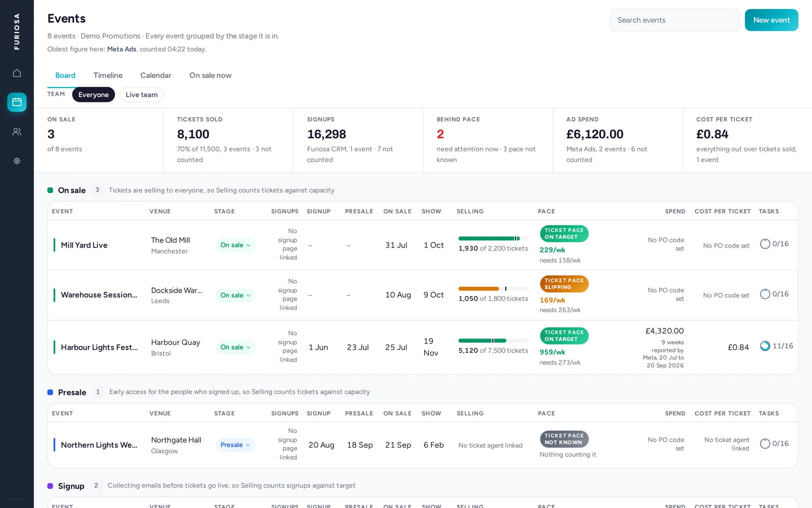Open tasks progress ring for Warehouse Sessions
812x508 pixels.
pyautogui.click(x=765, y=294)
